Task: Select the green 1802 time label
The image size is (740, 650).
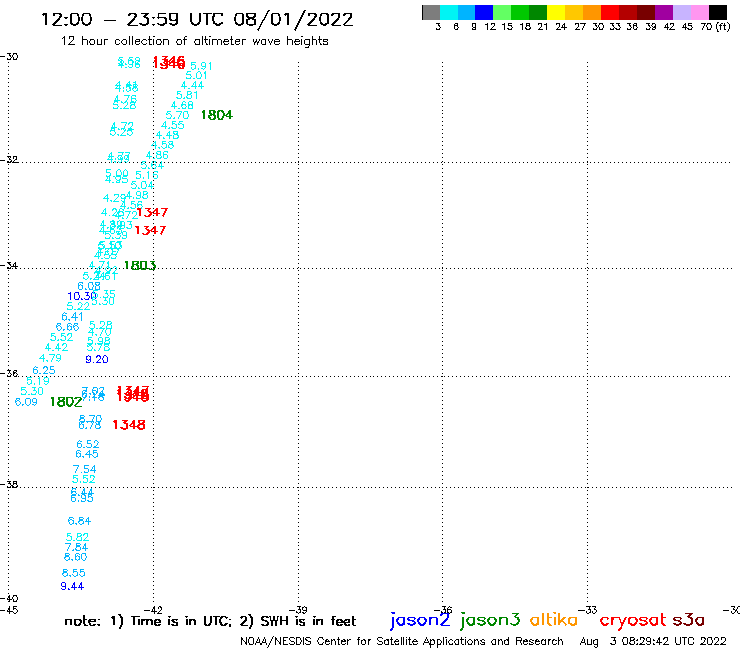Action: click(66, 402)
